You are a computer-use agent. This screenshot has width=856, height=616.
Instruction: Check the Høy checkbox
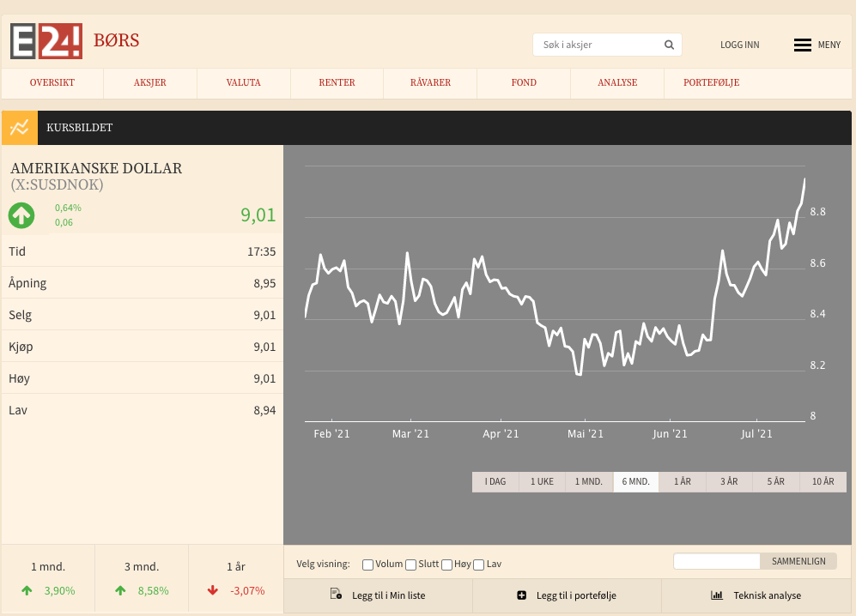coord(446,565)
